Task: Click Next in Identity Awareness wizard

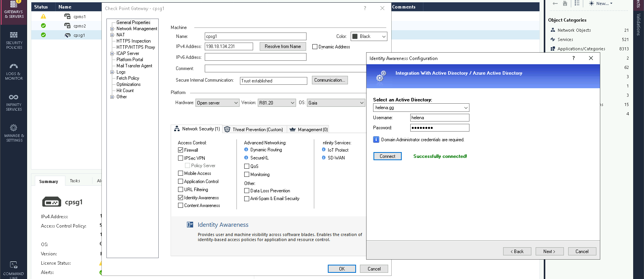Action: (549, 252)
